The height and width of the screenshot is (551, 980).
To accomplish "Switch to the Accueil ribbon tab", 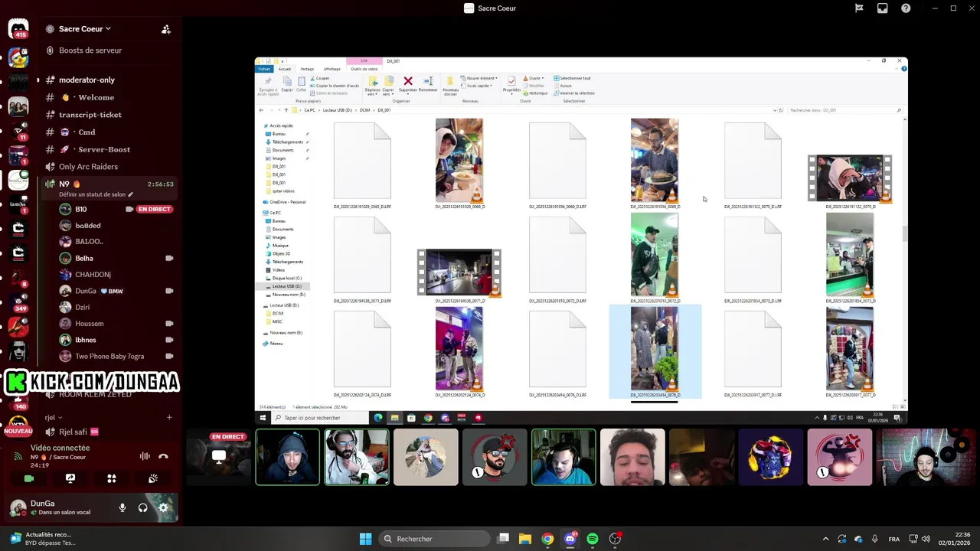I will [x=284, y=69].
